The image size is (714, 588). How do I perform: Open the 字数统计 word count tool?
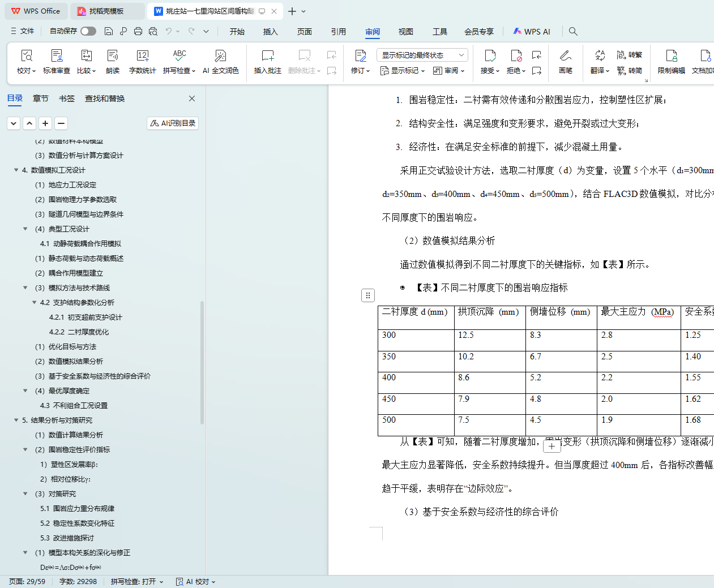[142, 61]
